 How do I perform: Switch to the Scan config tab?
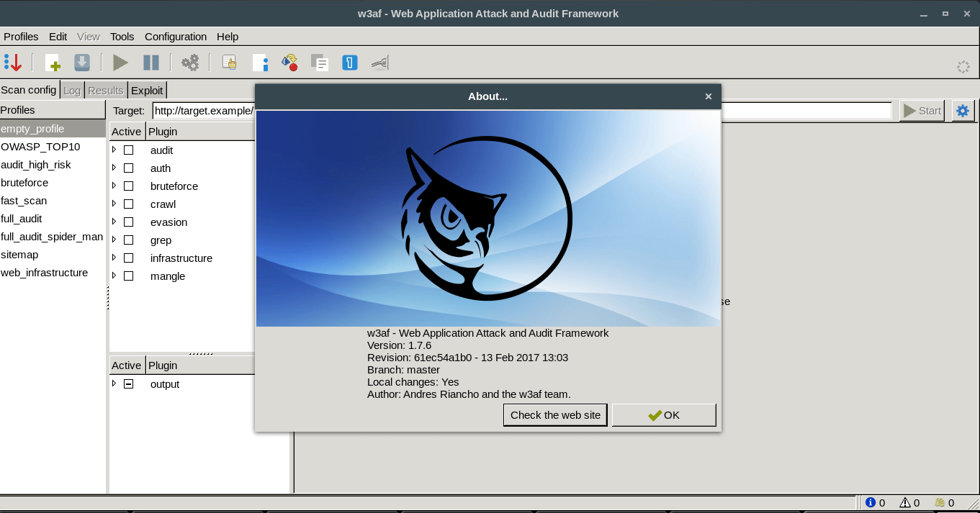(28, 90)
